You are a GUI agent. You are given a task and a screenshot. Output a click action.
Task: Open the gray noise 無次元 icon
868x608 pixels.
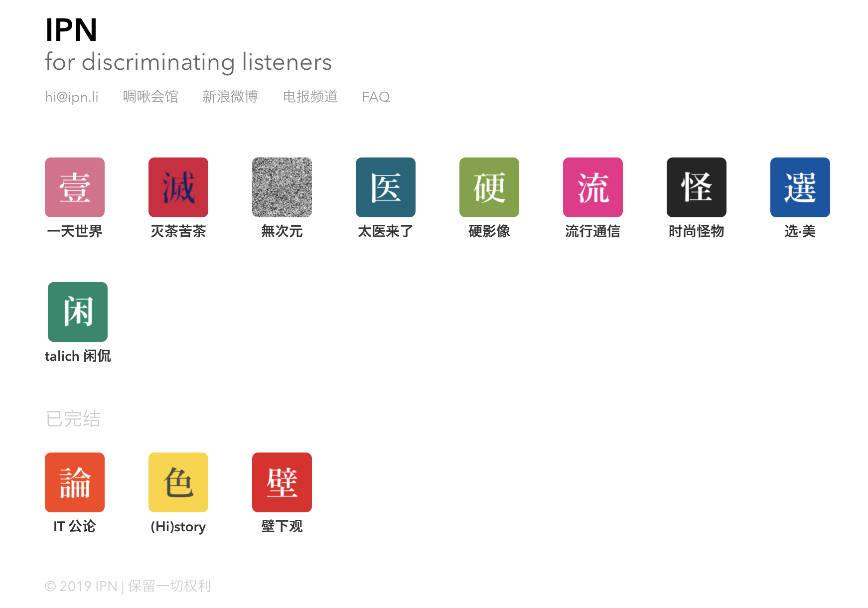click(282, 187)
